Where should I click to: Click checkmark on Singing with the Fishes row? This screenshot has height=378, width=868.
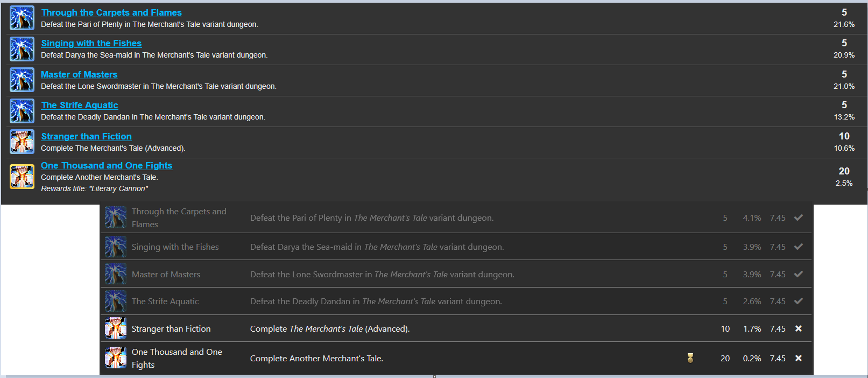pos(799,247)
